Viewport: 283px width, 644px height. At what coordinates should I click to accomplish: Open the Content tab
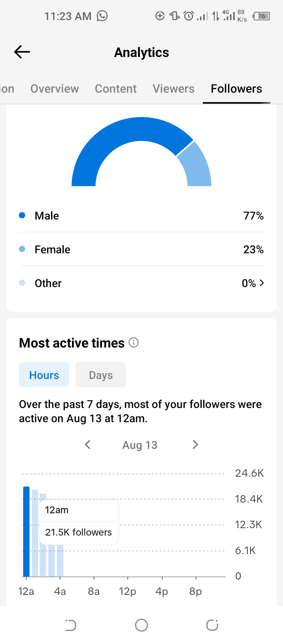pos(116,89)
